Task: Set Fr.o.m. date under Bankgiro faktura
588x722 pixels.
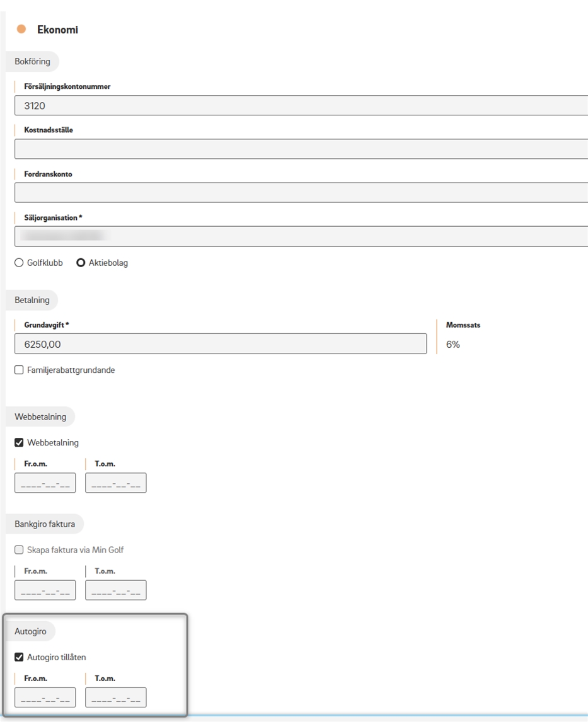Action: click(x=45, y=590)
